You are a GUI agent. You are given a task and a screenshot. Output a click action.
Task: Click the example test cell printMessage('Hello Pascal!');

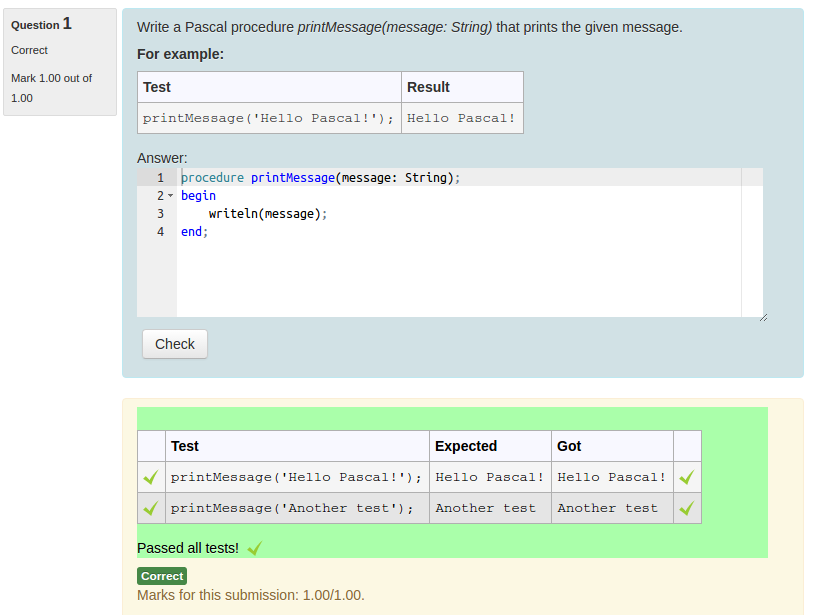pos(269,118)
